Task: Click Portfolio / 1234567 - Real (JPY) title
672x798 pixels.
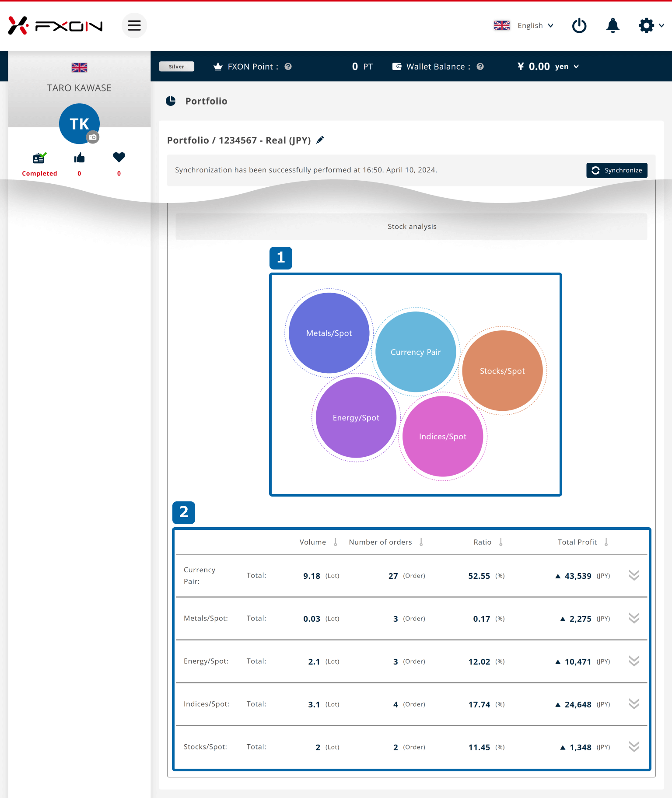Action: click(239, 140)
